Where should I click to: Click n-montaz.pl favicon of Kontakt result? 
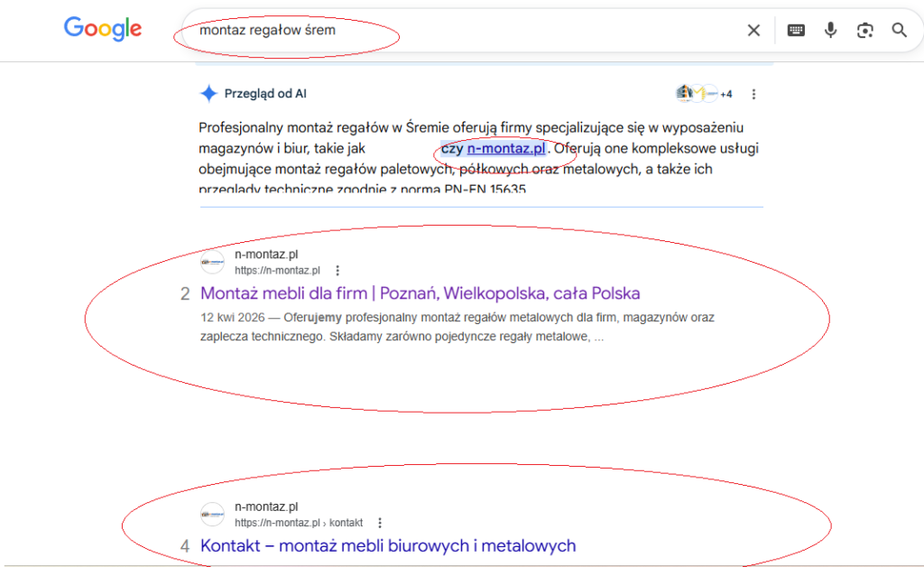[212, 514]
